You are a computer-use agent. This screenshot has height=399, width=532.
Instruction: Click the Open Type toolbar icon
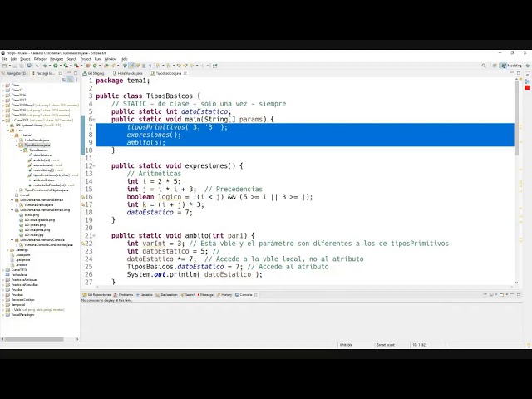point(106,66)
